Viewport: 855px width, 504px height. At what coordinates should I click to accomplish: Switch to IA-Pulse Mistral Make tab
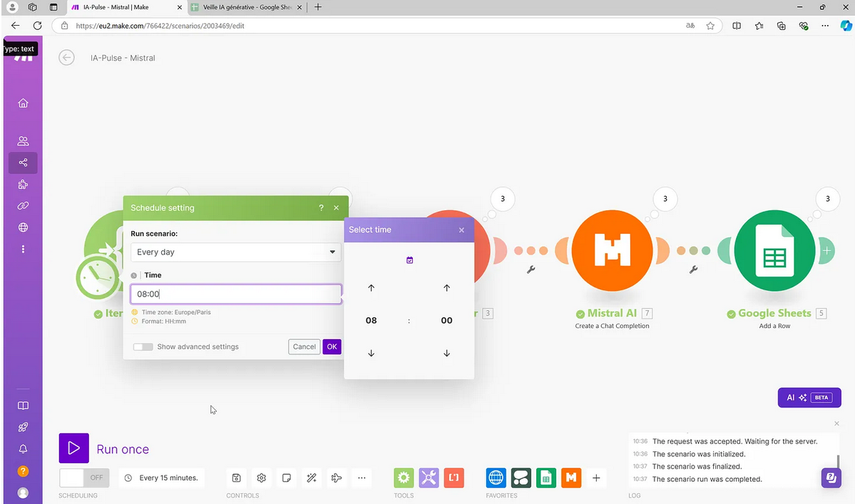click(126, 7)
